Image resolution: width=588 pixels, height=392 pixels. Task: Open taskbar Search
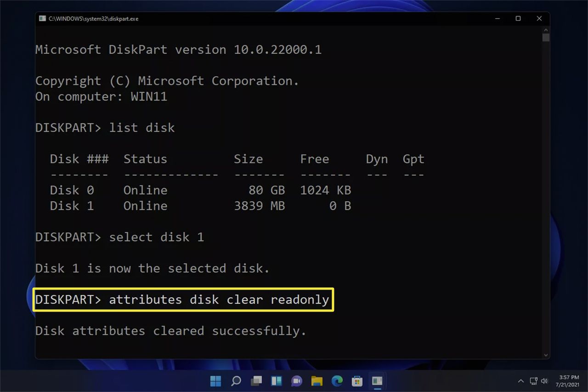point(236,381)
